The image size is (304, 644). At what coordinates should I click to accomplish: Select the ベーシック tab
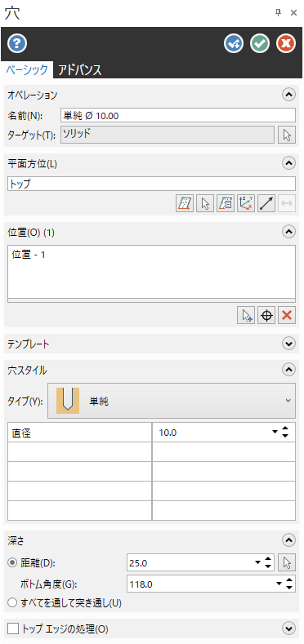point(27,70)
